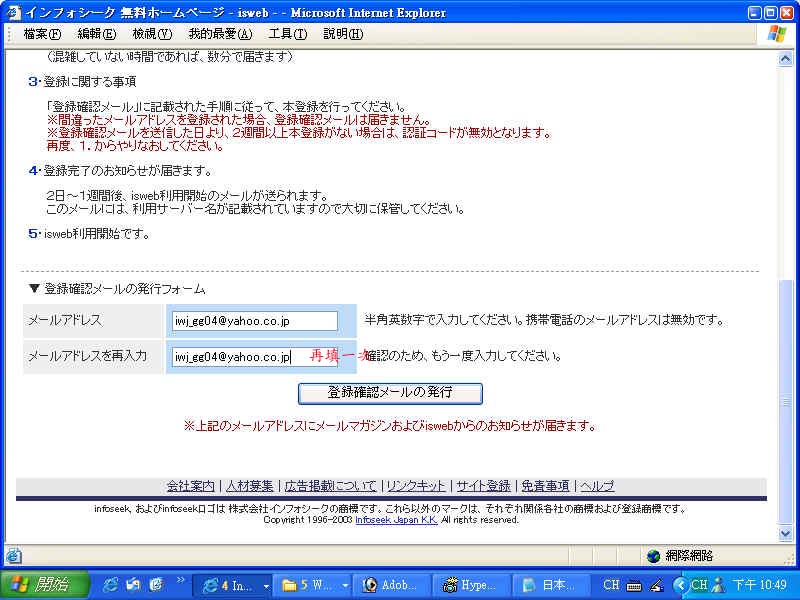Open the 編輯(E) menu
The height and width of the screenshot is (600, 800).
(97, 34)
